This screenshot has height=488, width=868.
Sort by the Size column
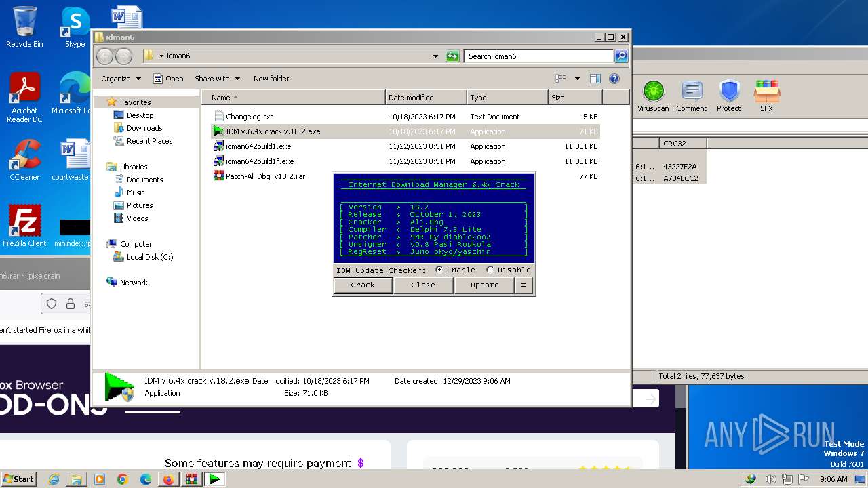(x=575, y=98)
